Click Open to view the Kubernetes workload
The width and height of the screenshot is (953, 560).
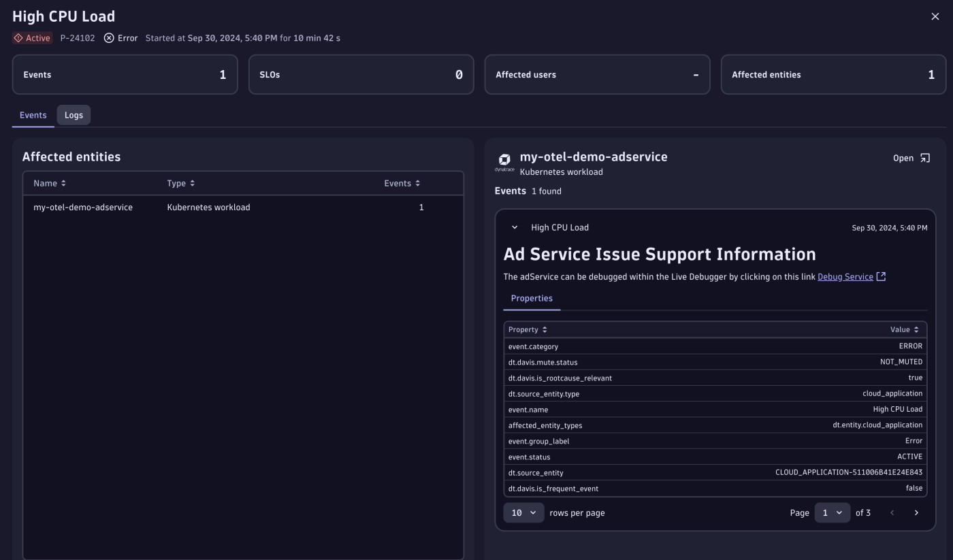(902, 158)
